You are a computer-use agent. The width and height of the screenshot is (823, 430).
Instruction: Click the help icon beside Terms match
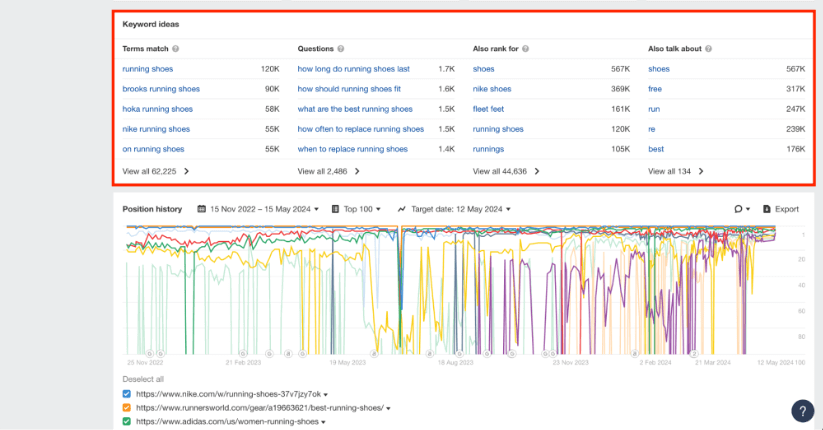[176, 49]
